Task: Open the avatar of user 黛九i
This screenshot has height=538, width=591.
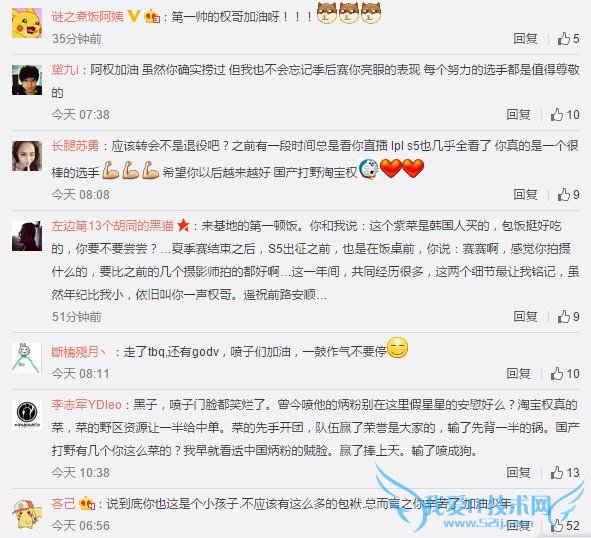Action: click(27, 80)
